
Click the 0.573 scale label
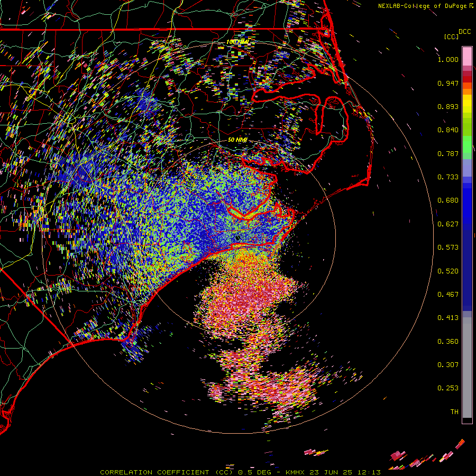(x=448, y=248)
